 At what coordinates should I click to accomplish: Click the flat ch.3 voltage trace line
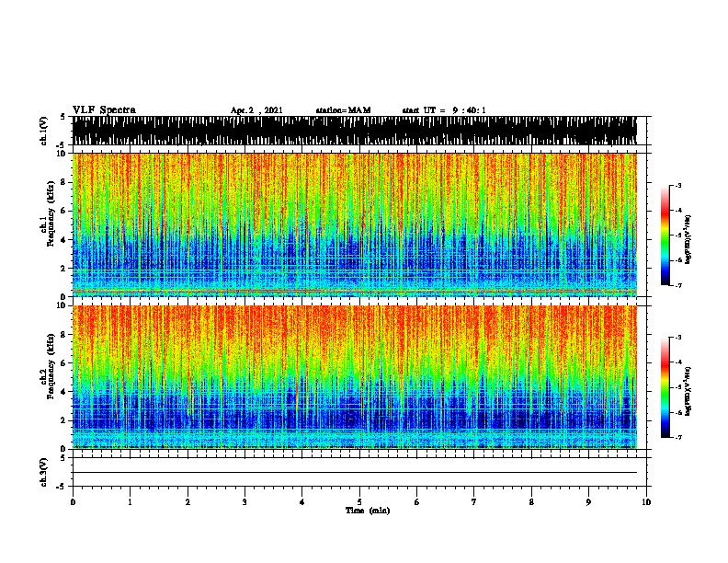click(x=355, y=473)
